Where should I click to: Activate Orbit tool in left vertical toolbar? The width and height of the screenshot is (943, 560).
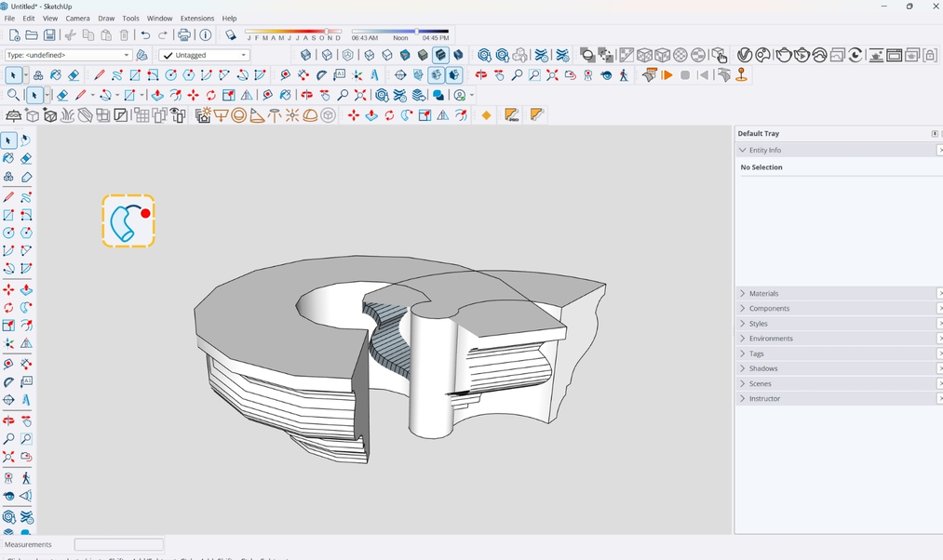point(8,421)
